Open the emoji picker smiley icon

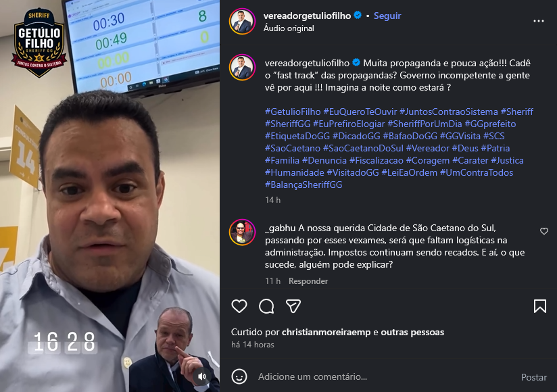pos(239,376)
